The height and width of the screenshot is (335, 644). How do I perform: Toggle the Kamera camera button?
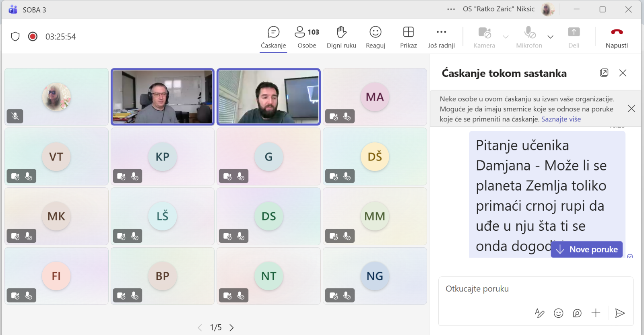pyautogui.click(x=484, y=37)
